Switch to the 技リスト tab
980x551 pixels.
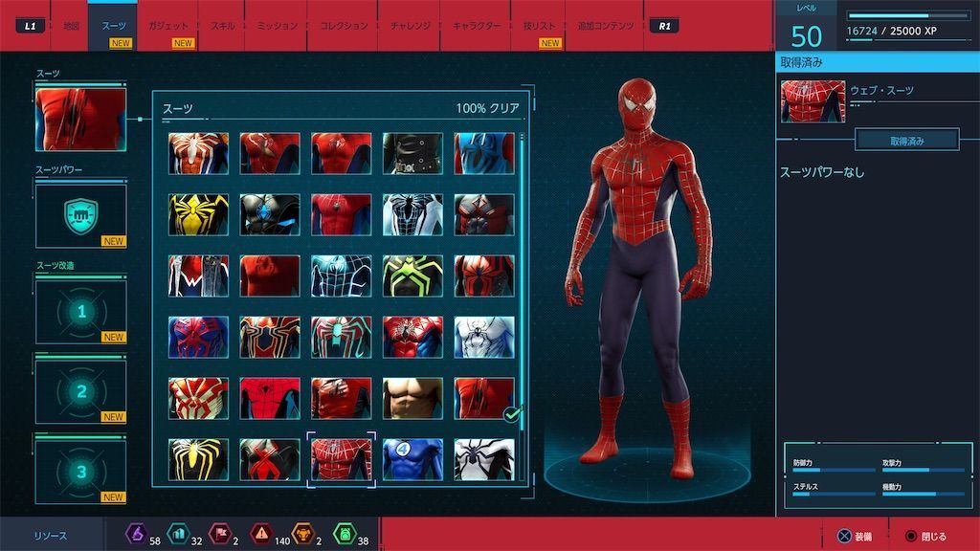coord(539,26)
